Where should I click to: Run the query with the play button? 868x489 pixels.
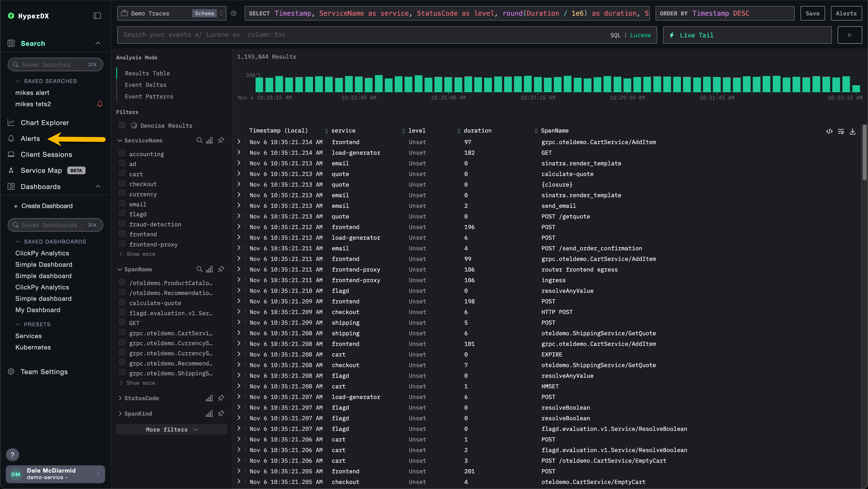pyautogui.click(x=850, y=35)
